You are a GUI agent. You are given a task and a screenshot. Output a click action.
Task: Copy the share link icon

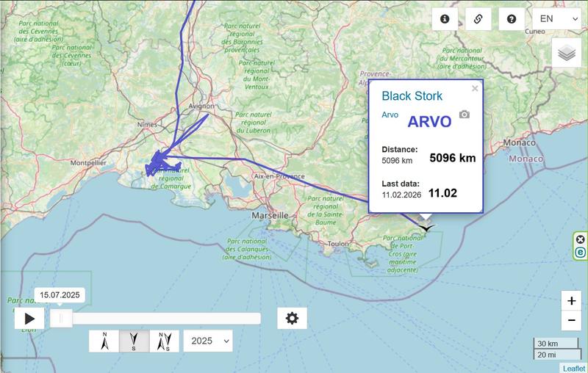pos(478,19)
